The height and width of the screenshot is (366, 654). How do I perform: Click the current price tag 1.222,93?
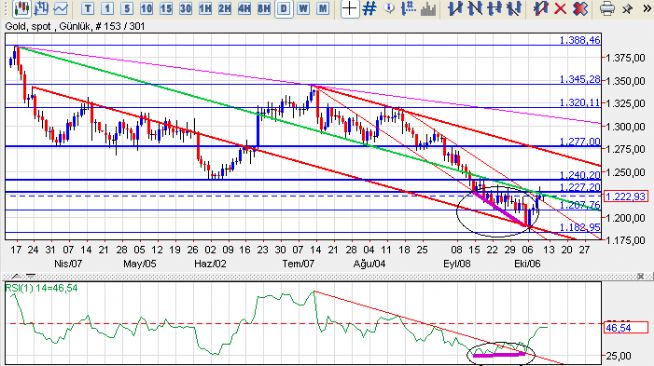(625, 196)
